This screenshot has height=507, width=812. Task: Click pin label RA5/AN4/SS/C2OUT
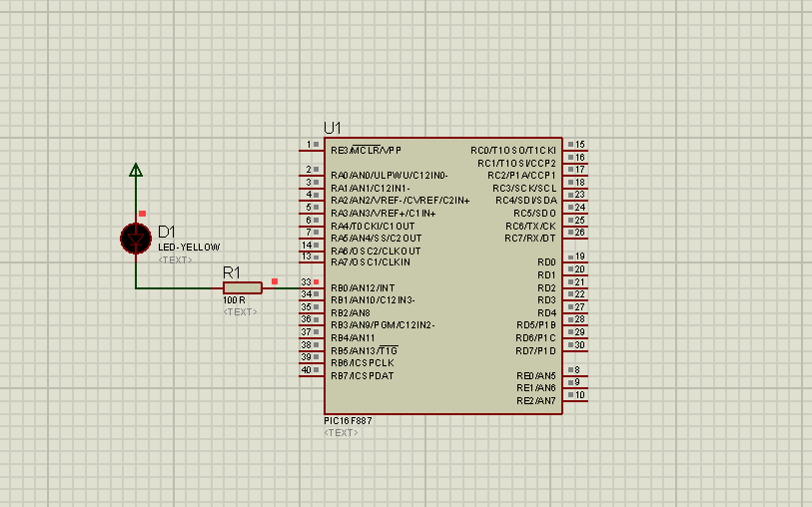(x=377, y=238)
